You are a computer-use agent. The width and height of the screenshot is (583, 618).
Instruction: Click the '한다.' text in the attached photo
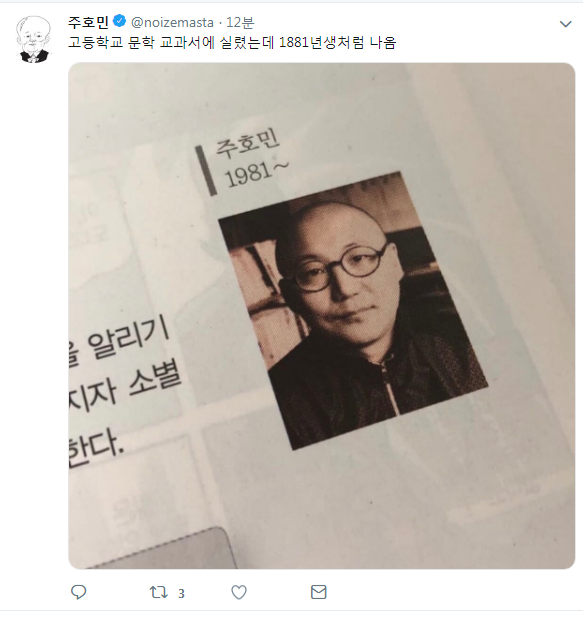click(x=97, y=448)
